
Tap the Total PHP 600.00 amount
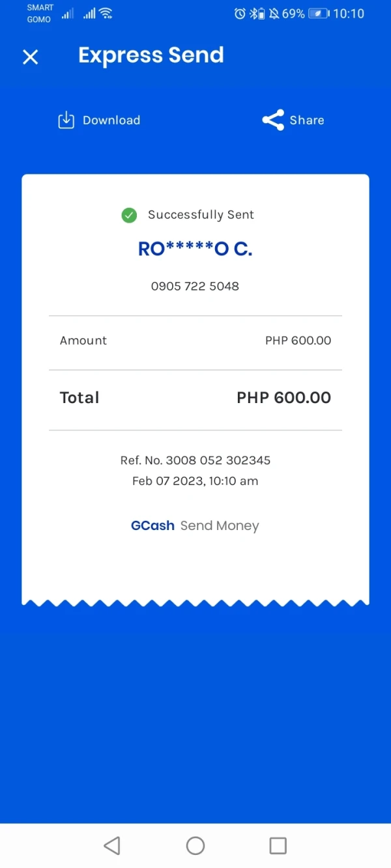coord(283,398)
